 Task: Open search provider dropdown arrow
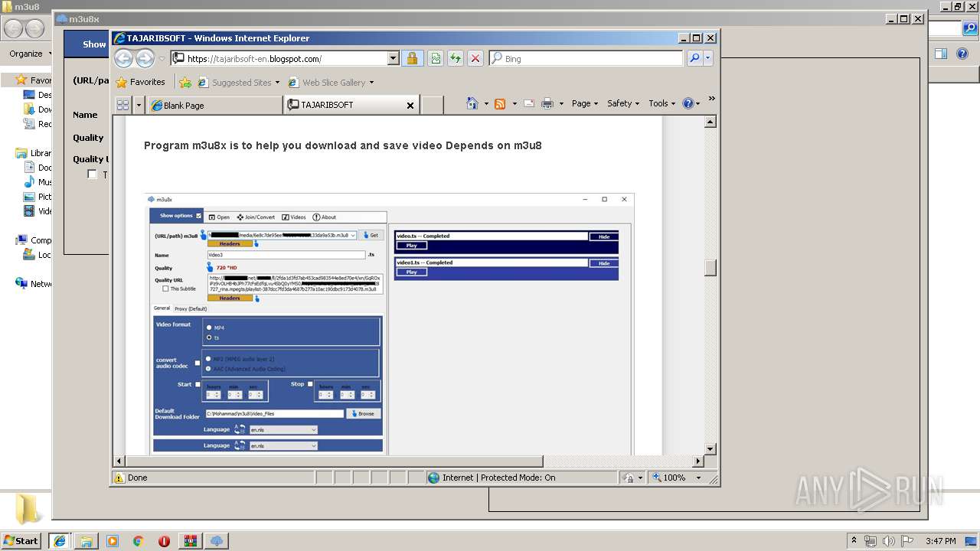point(707,58)
